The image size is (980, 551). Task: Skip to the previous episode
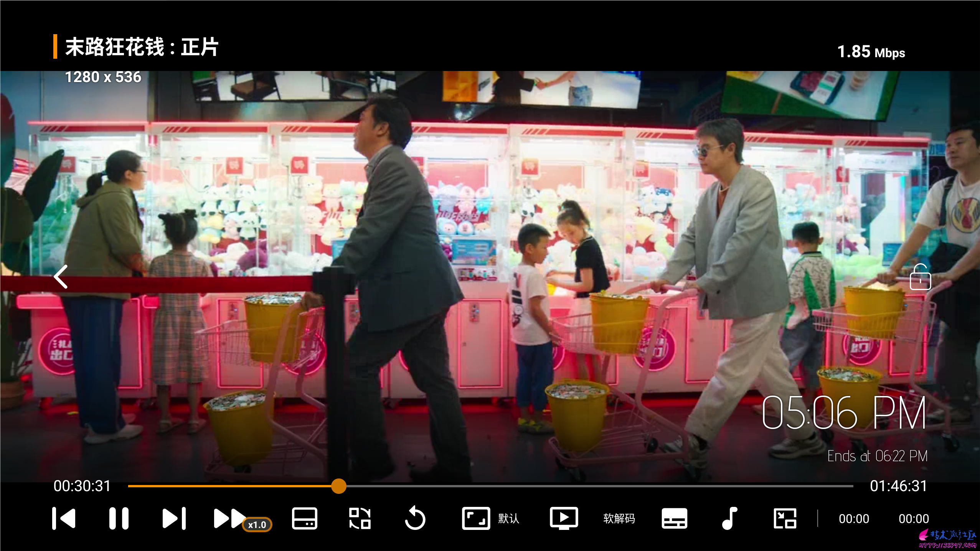coord(64,518)
